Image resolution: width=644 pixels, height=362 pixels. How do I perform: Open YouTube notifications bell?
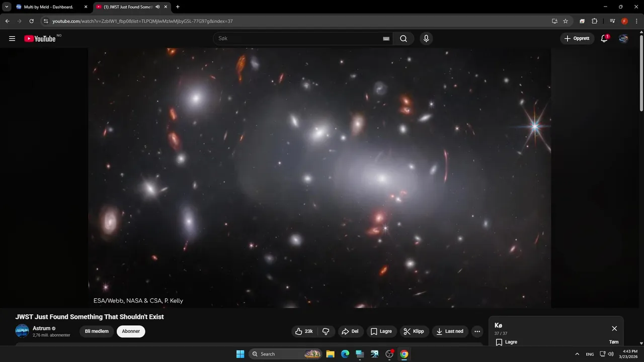pos(604,39)
